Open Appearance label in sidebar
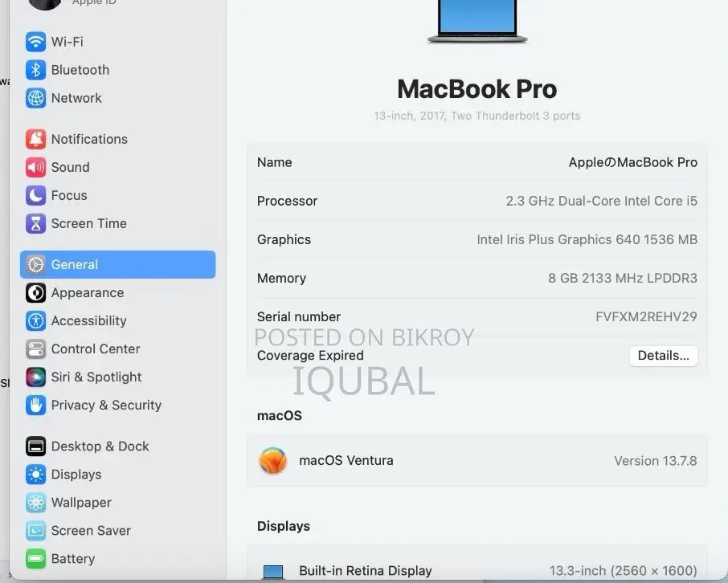 [88, 293]
